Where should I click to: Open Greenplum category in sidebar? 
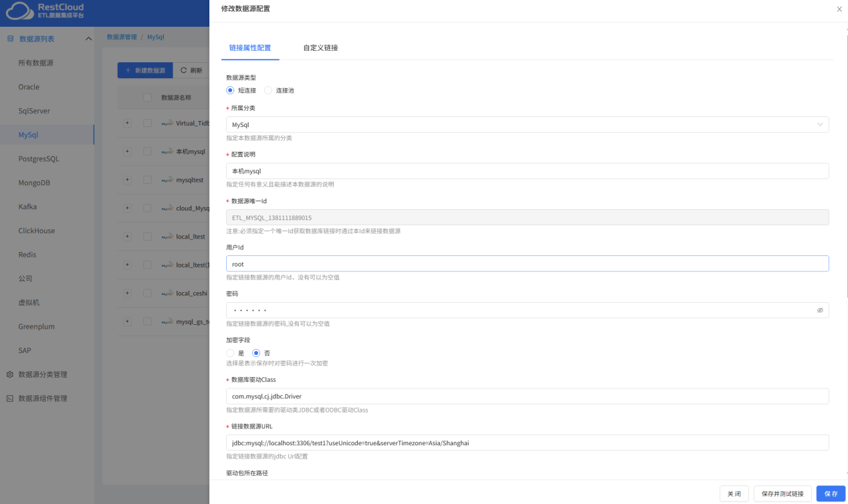pyautogui.click(x=37, y=327)
